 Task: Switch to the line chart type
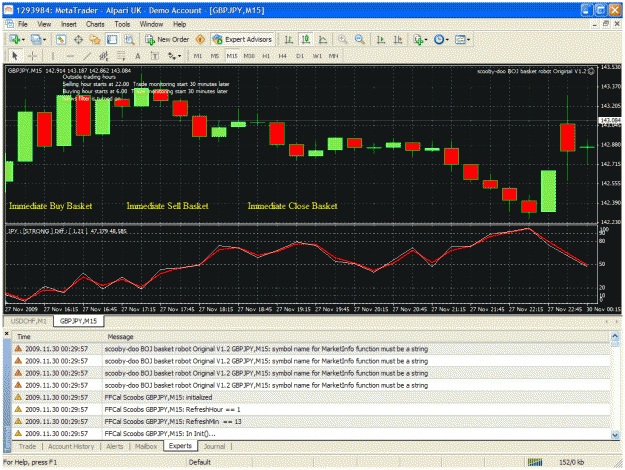(323, 39)
